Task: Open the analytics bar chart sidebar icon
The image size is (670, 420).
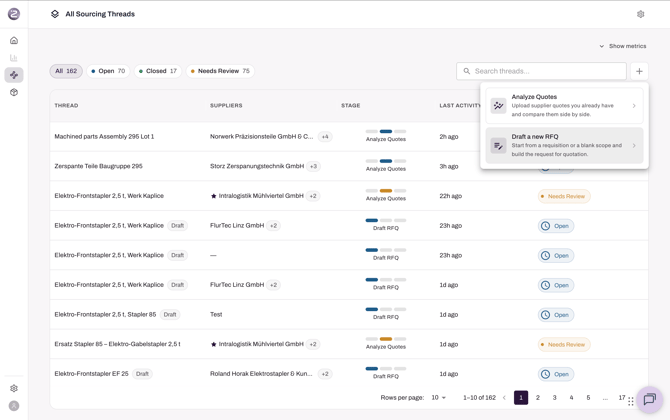Action: point(14,58)
